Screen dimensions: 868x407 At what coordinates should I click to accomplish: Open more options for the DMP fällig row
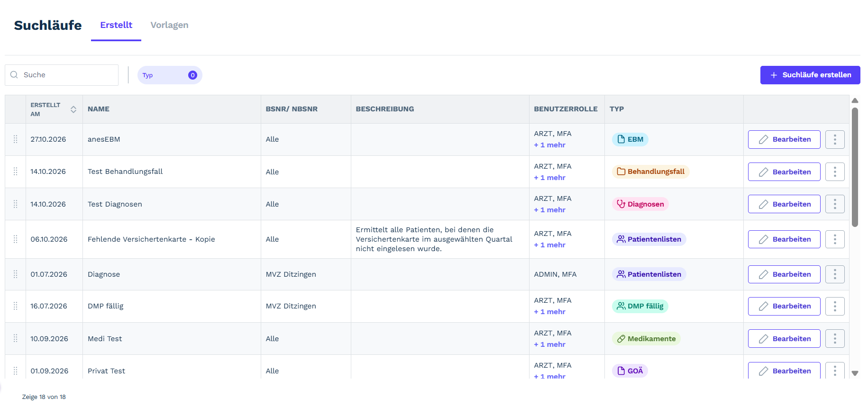click(835, 306)
